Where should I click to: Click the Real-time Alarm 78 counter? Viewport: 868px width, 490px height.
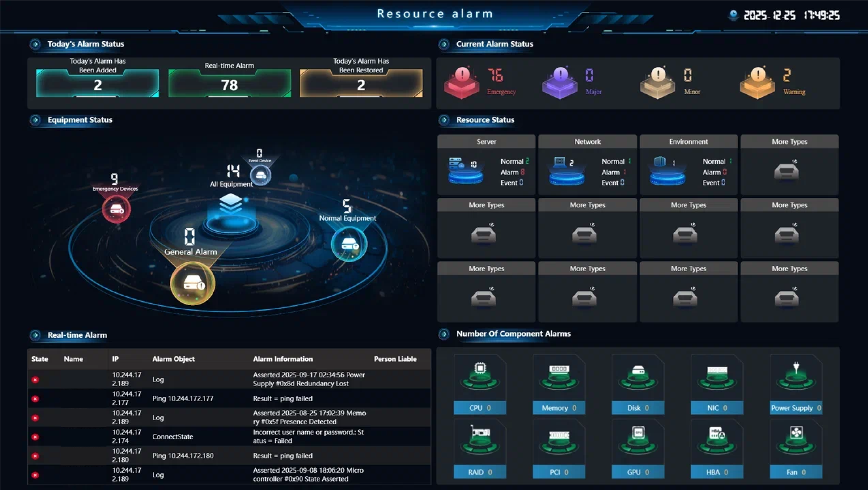pos(229,85)
